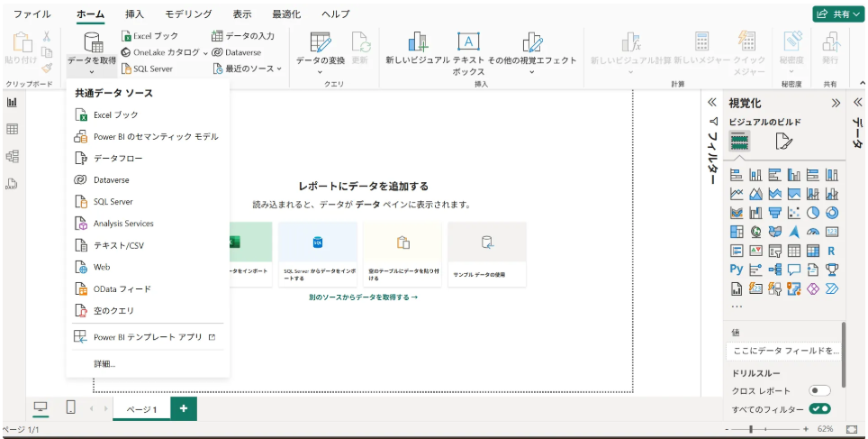
Task: Click the データの入力 table icon
Action: [x=217, y=36]
